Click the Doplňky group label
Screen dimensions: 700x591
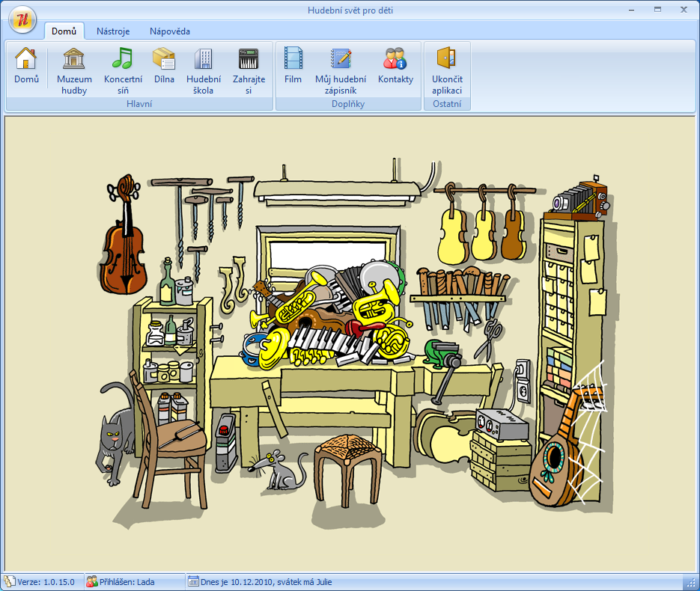[x=348, y=104]
